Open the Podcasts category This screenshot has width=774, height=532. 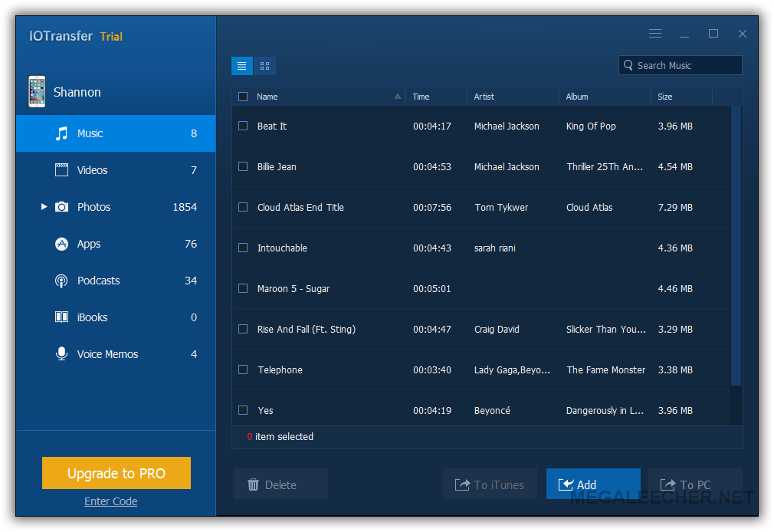(x=116, y=281)
